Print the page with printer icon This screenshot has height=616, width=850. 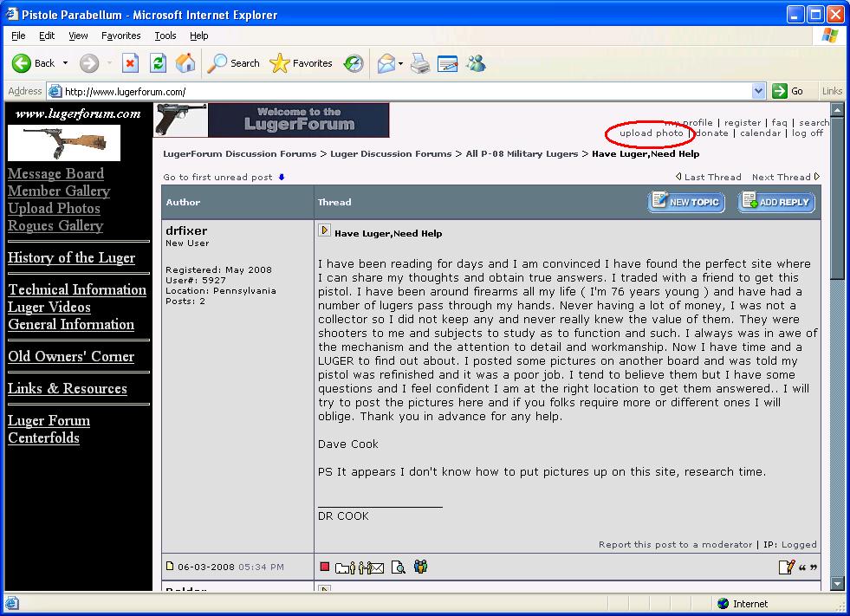click(420, 63)
